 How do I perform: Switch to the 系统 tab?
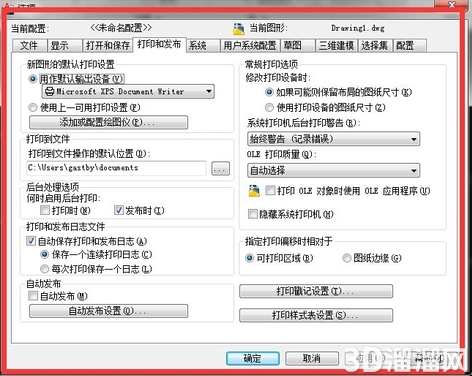[x=203, y=46]
